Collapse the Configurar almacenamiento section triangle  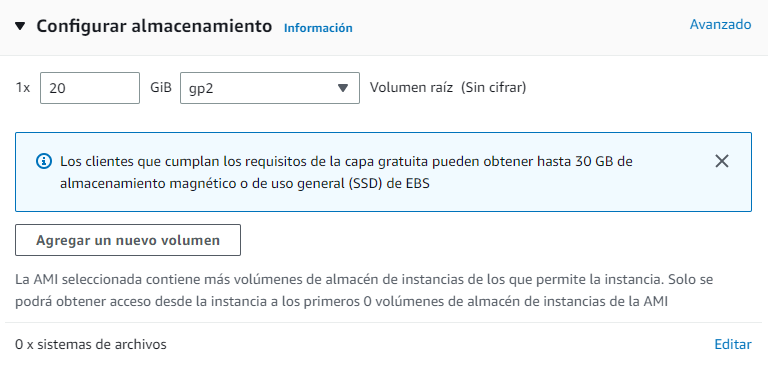(20, 26)
